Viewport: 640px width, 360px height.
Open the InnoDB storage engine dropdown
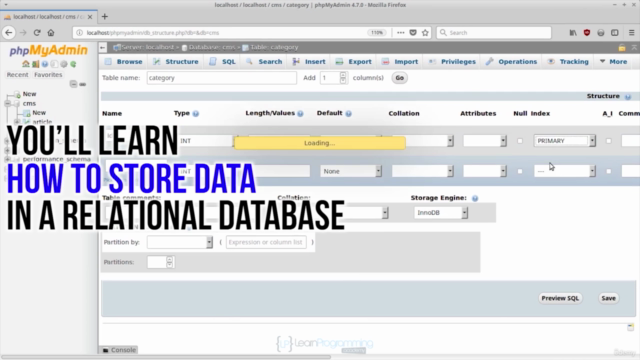[x=441, y=213]
